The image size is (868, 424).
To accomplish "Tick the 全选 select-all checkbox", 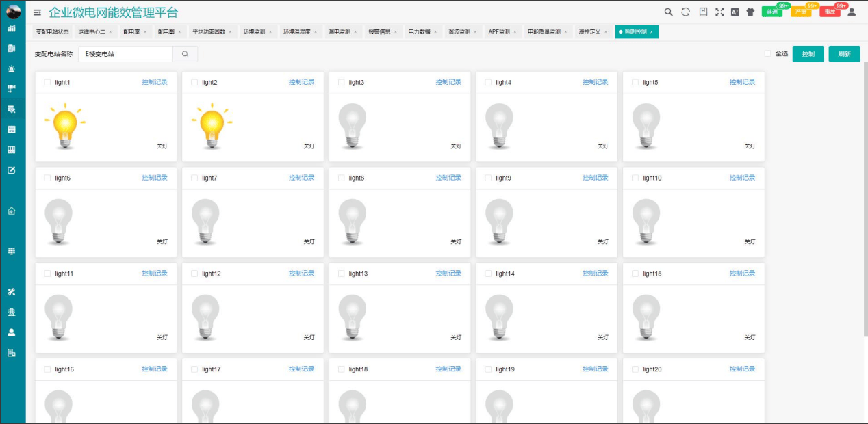I will pos(767,53).
